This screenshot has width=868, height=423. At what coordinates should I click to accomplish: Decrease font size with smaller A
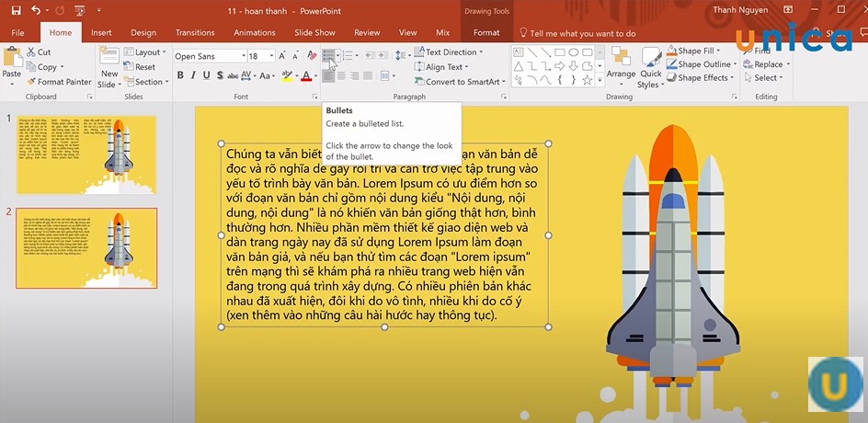[296, 56]
